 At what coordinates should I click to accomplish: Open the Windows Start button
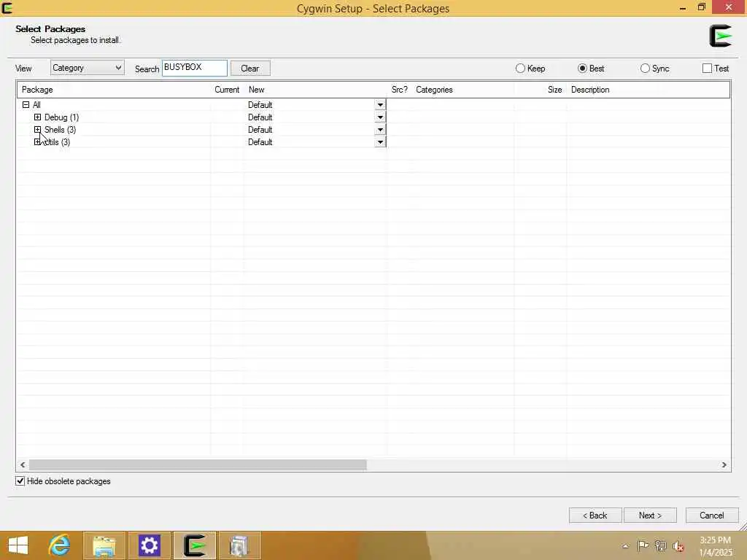[x=18, y=545]
